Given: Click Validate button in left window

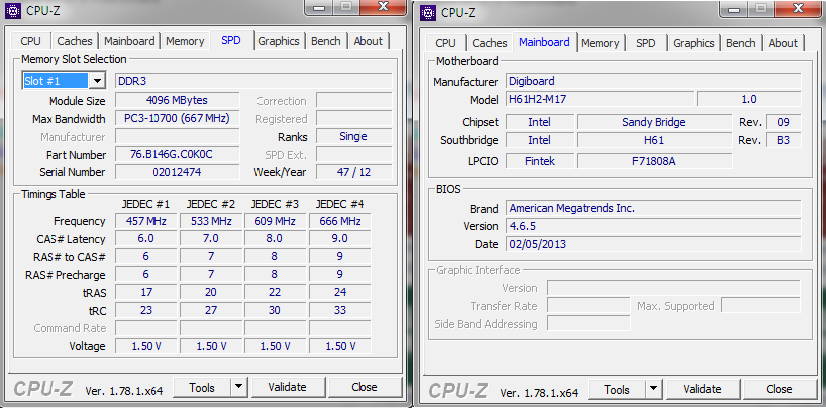Looking at the screenshot, I should [287, 387].
